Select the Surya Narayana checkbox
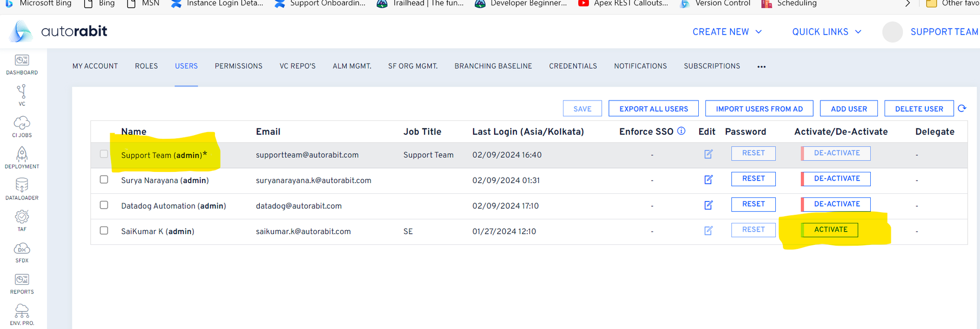Viewport: 980px width, 329px height. 104,180
